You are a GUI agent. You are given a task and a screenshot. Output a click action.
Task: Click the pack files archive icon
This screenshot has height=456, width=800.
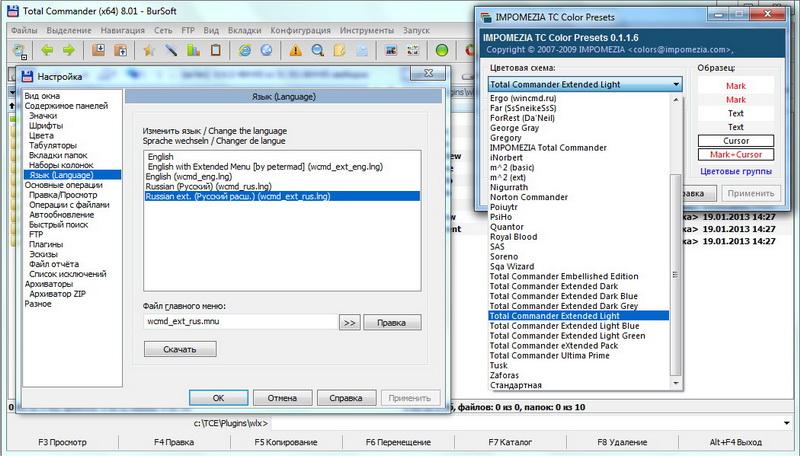[x=98, y=50]
